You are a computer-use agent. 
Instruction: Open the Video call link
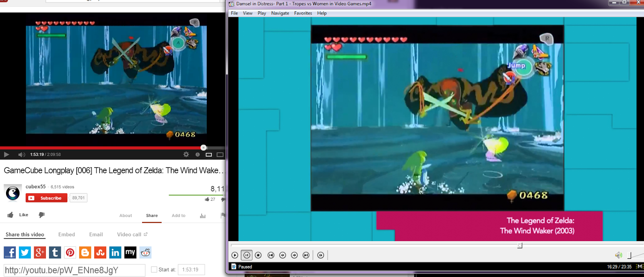point(132,234)
